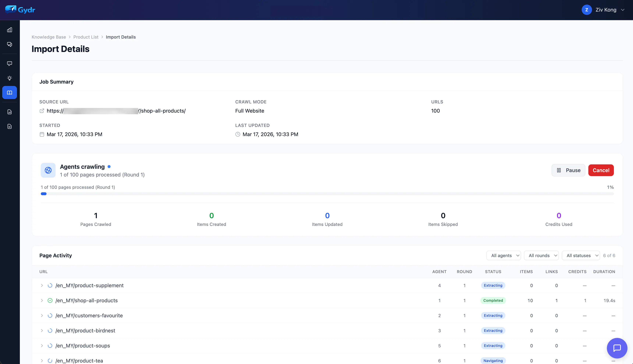
Task: Click the ROUND column header
Action: point(464,272)
